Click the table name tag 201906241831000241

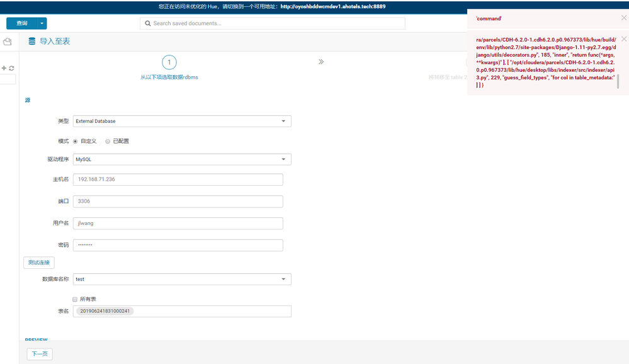[x=105, y=311]
